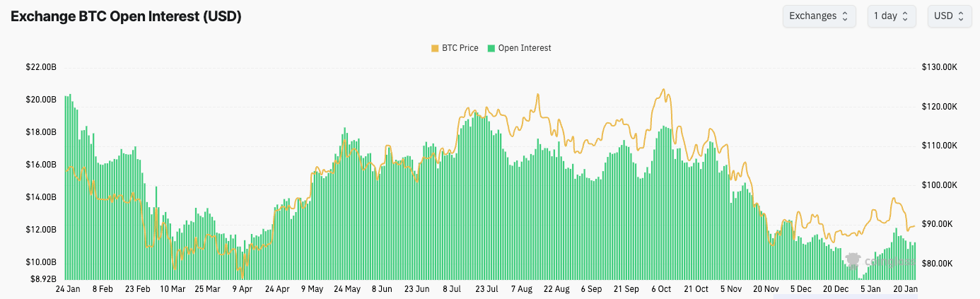
Task: Toggle the Open Interest series in legend
Action: click(523, 48)
